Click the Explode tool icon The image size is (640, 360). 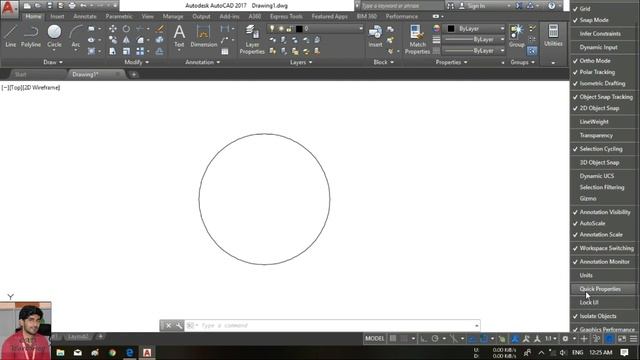(x=160, y=40)
